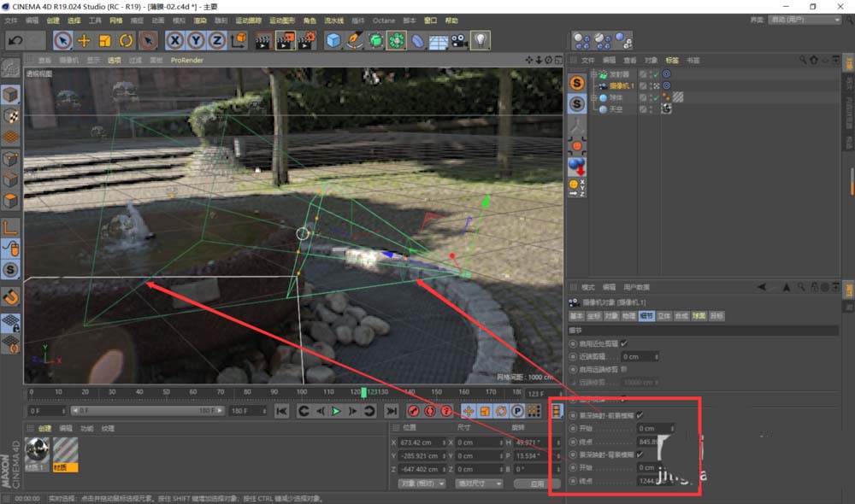The width and height of the screenshot is (855, 504).
Task: Click the viewport pan navigation icon
Action: point(529,60)
